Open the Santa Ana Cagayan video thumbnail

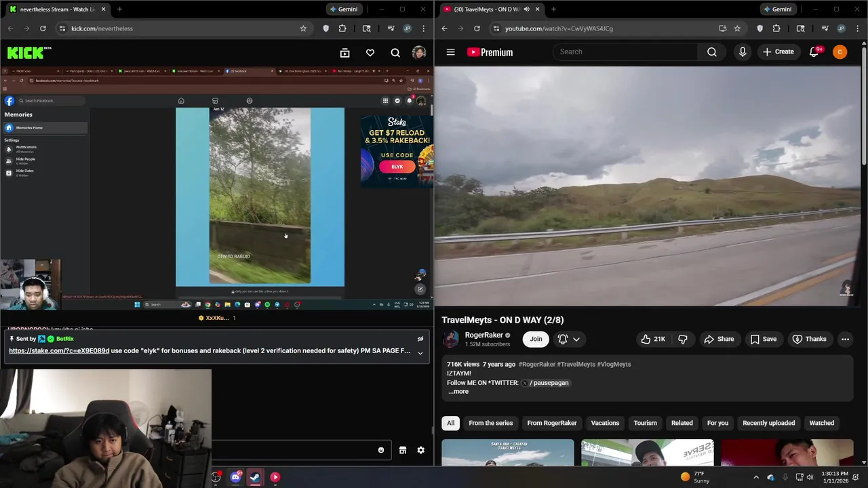coord(507,453)
